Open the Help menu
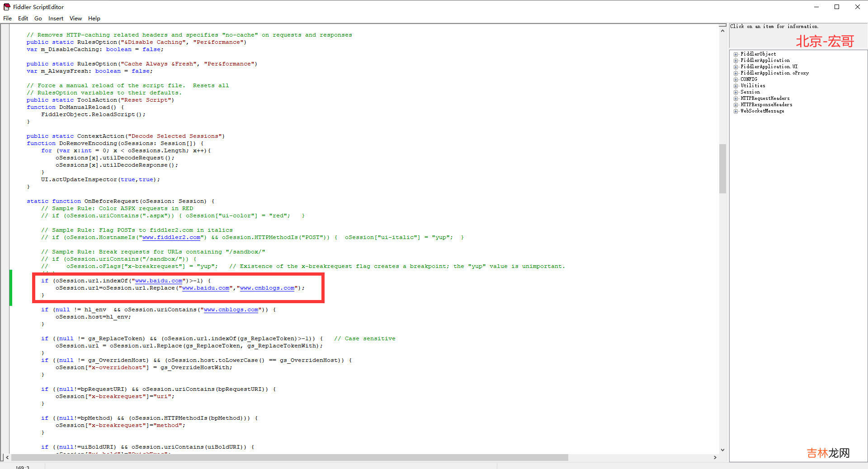Viewport: 868px width, 469px height. (94, 19)
